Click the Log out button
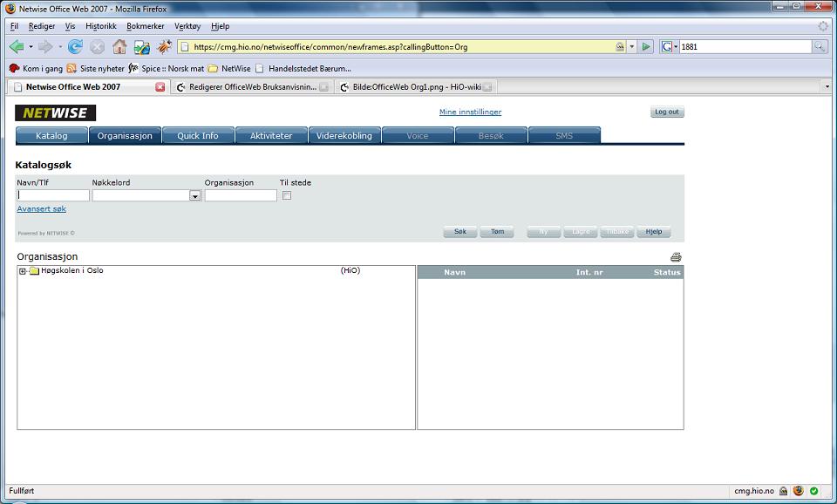Screen dimensions: 837x504 click(x=667, y=112)
